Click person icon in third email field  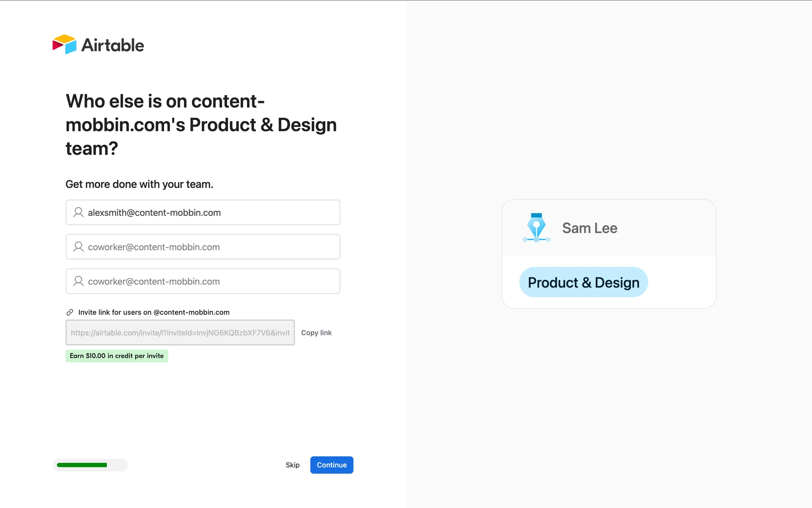(78, 281)
